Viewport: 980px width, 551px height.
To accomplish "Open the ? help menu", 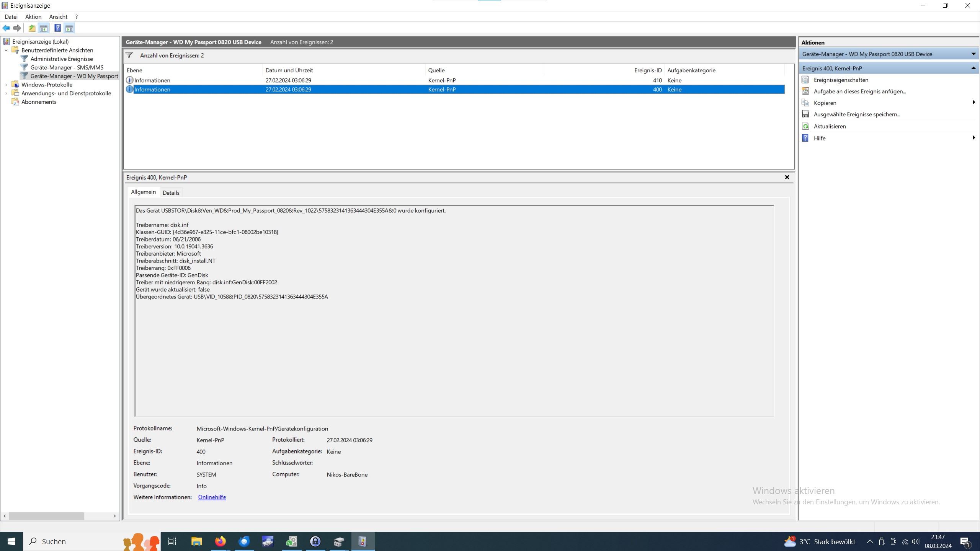I will pyautogui.click(x=76, y=17).
